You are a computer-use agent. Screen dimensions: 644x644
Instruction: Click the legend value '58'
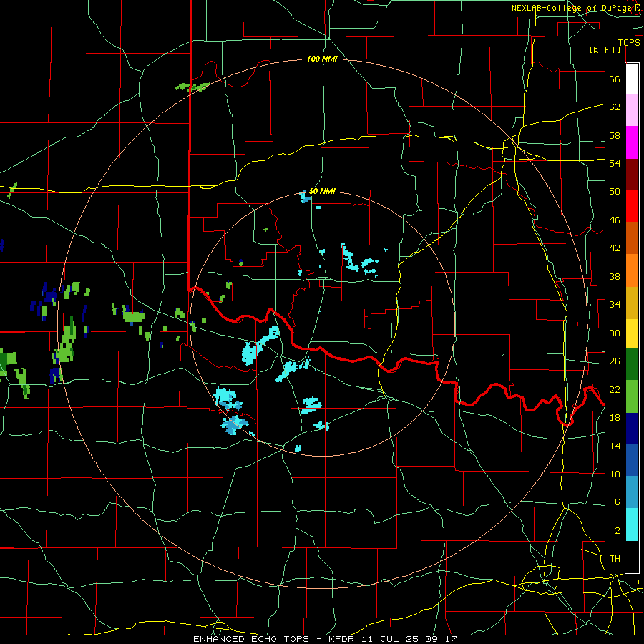coord(615,135)
